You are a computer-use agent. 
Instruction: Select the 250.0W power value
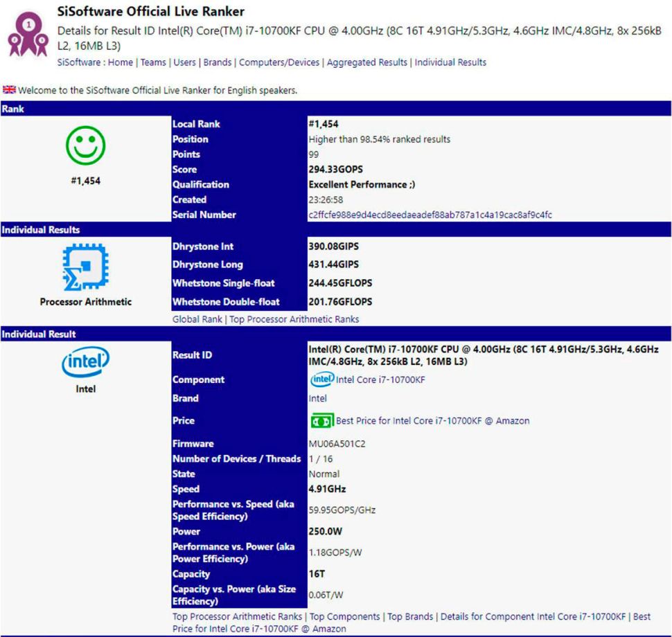coord(326,531)
